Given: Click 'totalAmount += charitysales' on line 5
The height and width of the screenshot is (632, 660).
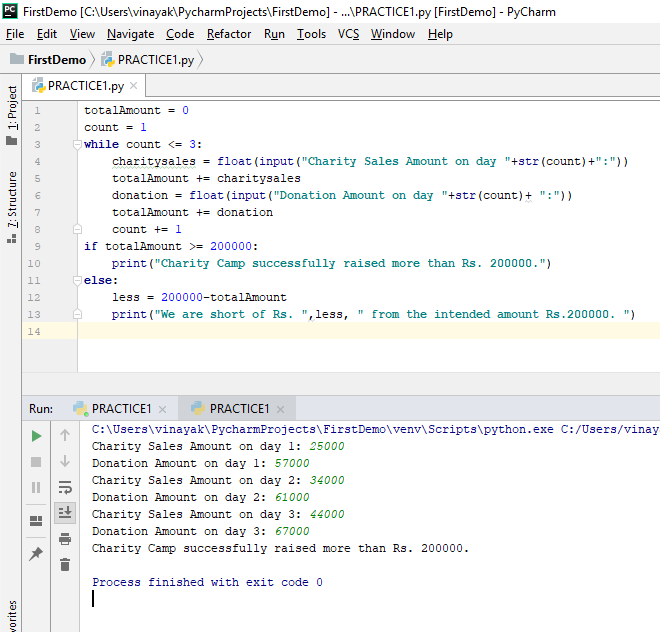Looking at the screenshot, I should click(x=206, y=179).
